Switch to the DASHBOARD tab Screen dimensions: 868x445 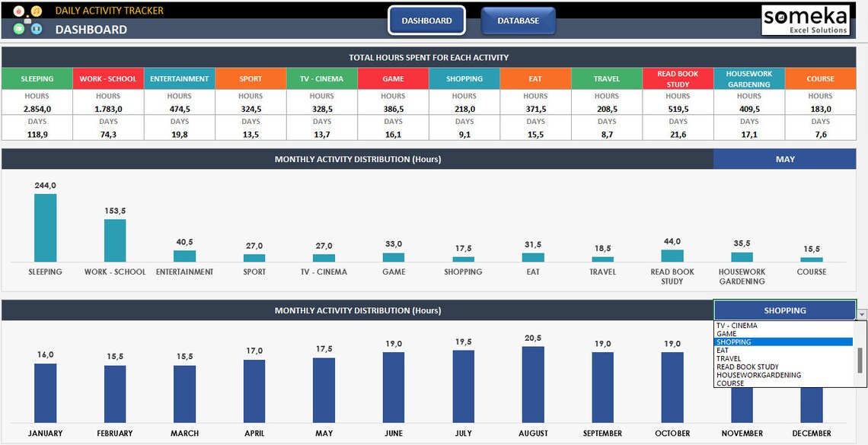(427, 21)
